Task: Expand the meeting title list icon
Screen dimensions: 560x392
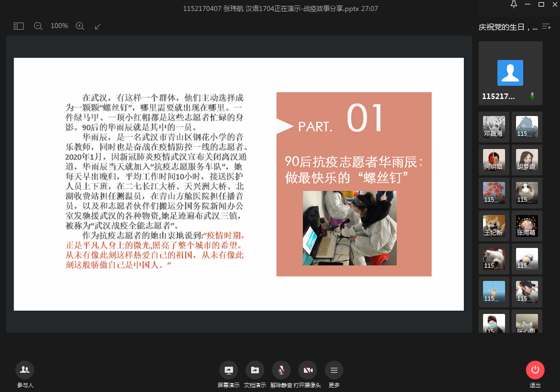Action: click(x=546, y=26)
